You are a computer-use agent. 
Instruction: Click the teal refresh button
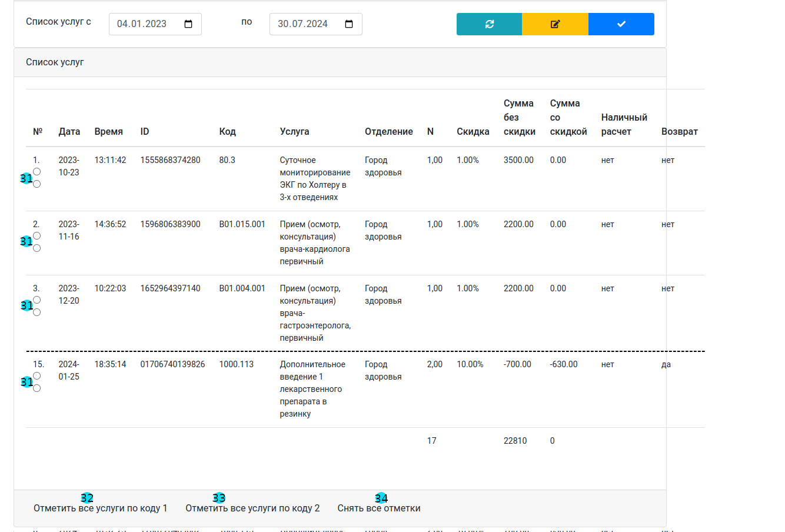coord(489,24)
